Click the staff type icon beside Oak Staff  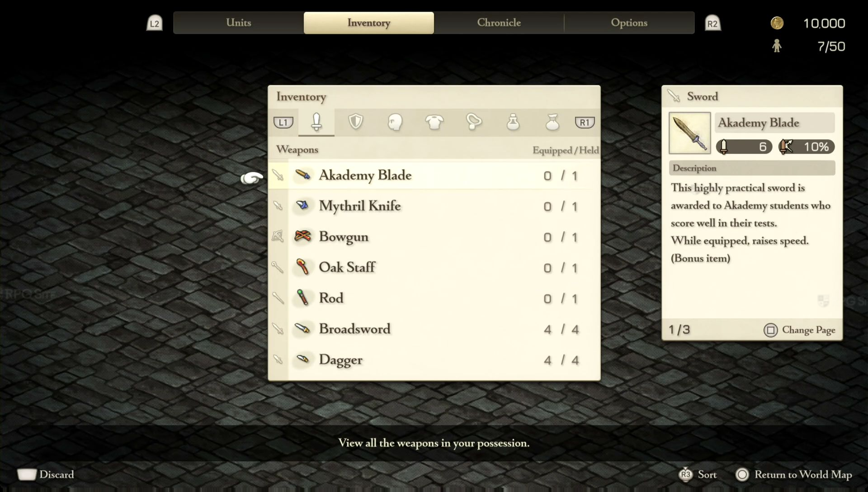pyautogui.click(x=278, y=267)
